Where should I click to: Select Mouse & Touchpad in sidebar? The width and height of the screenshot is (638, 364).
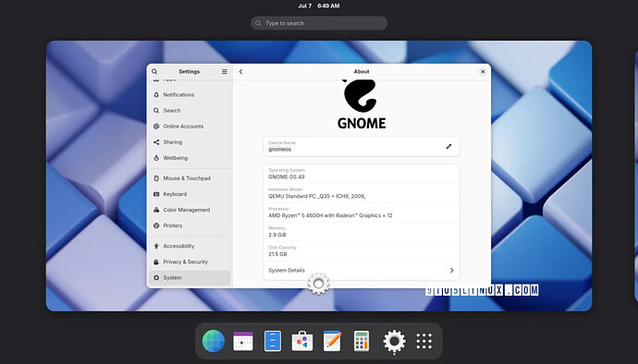click(190, 178)
